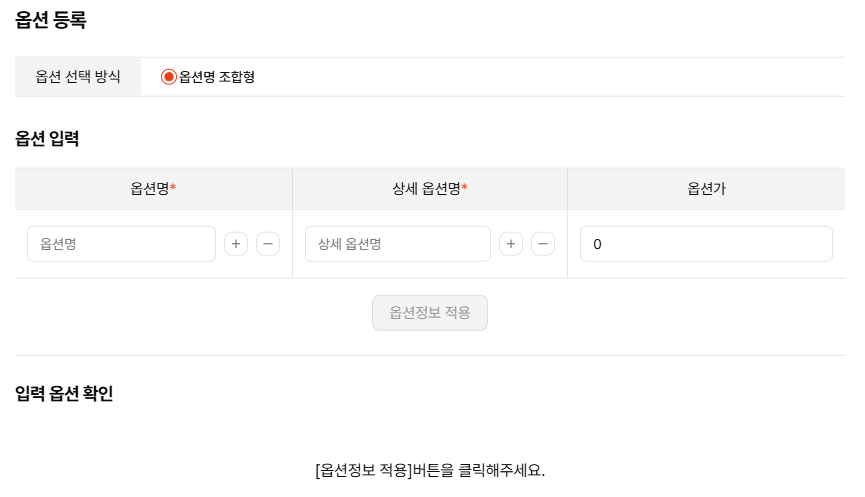Viewport: 865px width, 497px height.
Task: Click the plus icon beside 옵션명 field
Action: (236, 244)
